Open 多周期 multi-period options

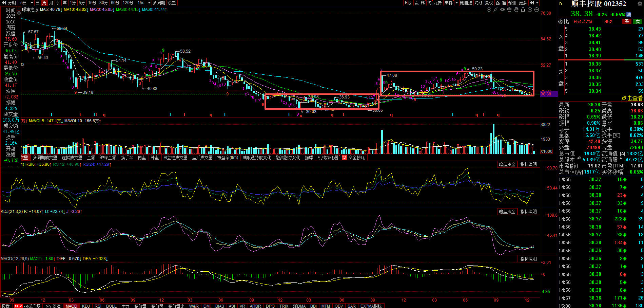pos(159,3)
